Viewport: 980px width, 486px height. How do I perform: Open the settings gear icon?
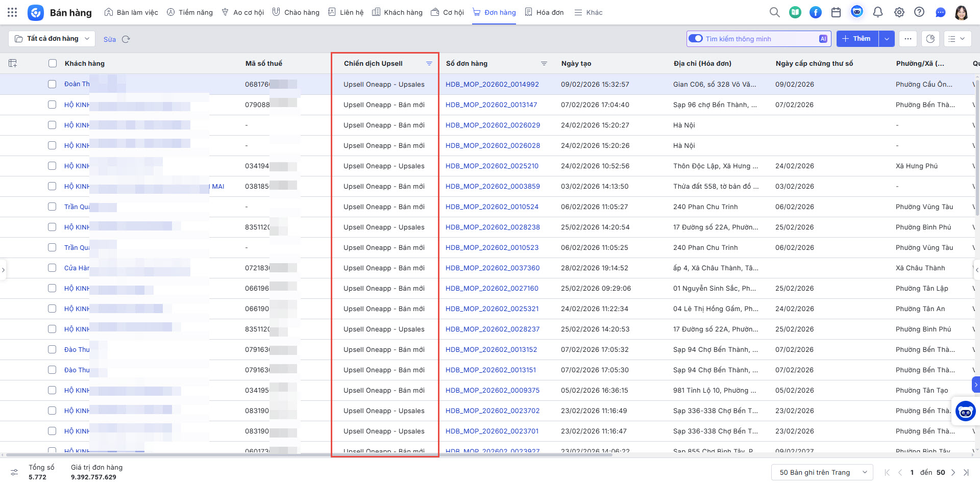899,12
